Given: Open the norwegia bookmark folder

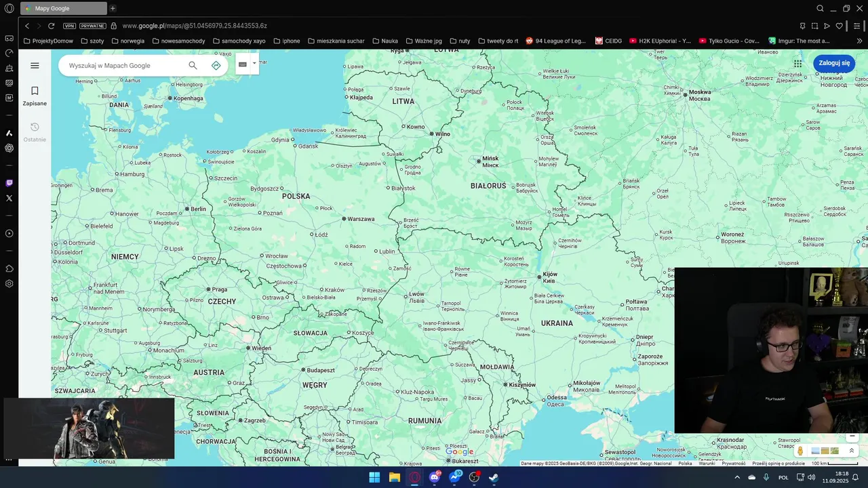Looking at the screenshot, I should coord(128,41).
